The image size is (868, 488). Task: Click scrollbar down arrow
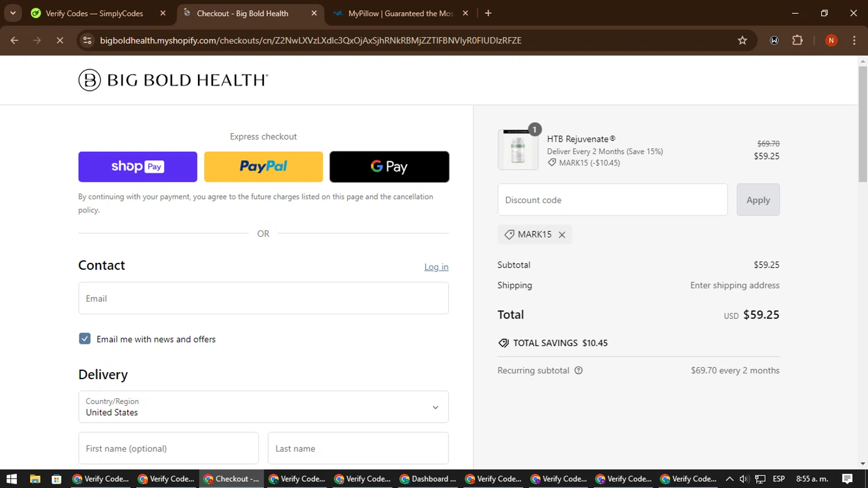click(x=863, y=464)
